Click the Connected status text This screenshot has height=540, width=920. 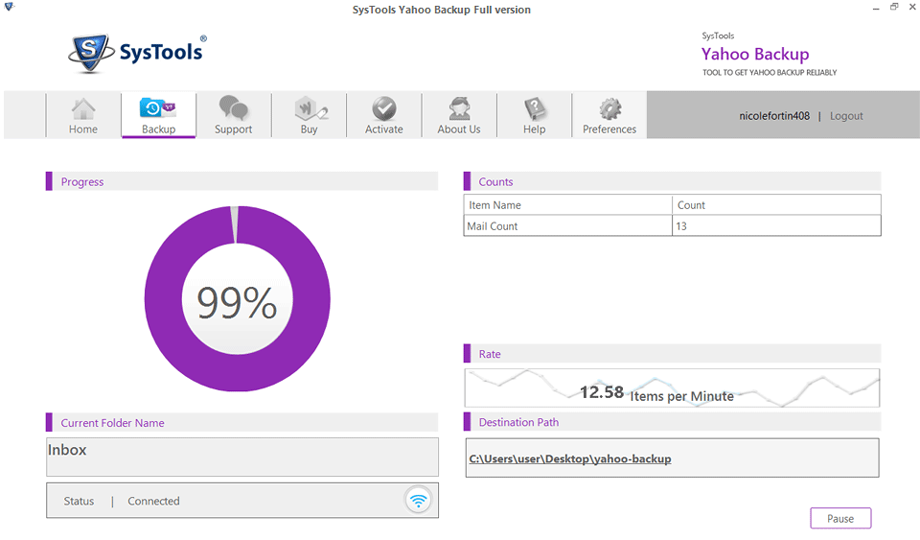(154, 501)
